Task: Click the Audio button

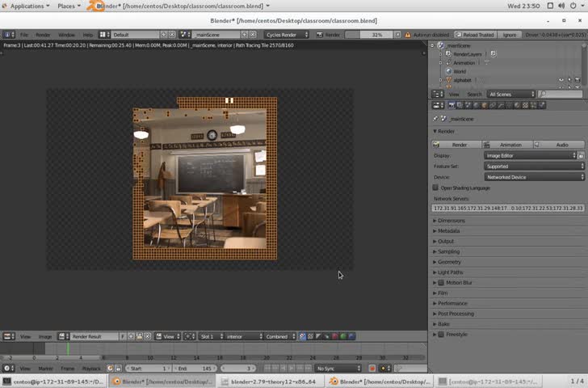Action: click(559, 145)
